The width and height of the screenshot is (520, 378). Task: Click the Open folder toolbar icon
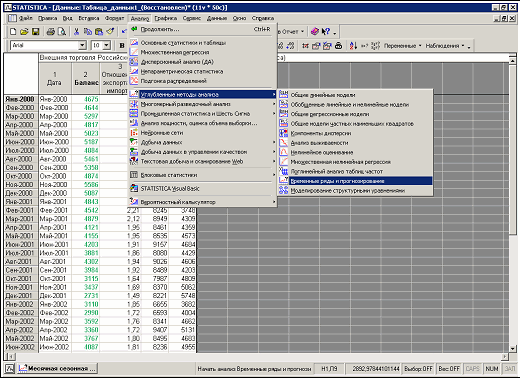pyautogui.click(x=24, y=32)
